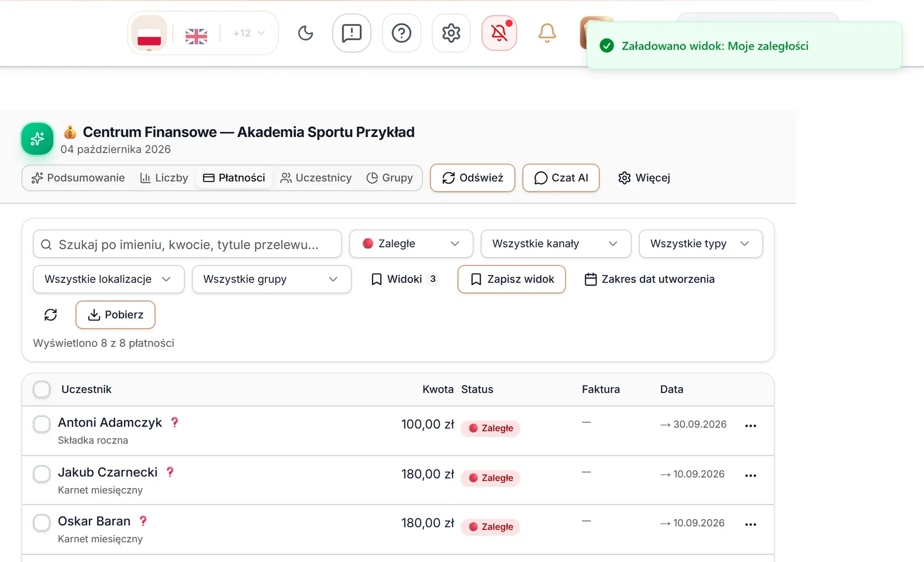
Task: Open the feedback report icon
Action: click(x=352, y=33)
